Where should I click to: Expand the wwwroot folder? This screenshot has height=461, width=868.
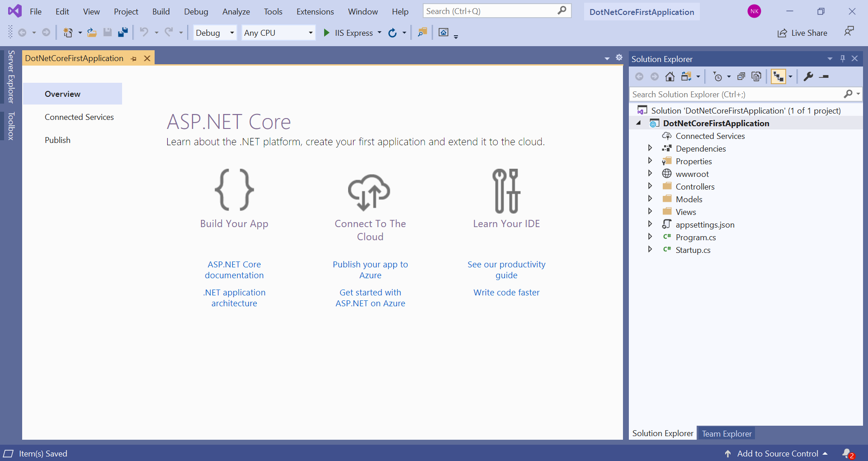click(x=650, y=173)
